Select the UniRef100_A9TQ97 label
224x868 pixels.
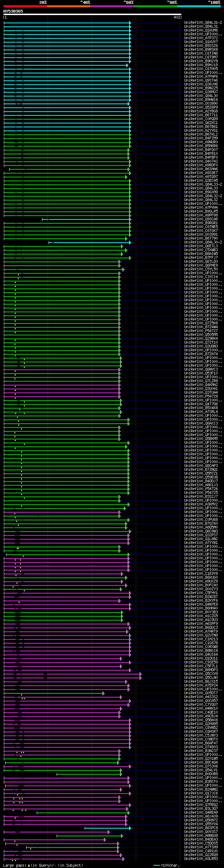click(201, 177)
